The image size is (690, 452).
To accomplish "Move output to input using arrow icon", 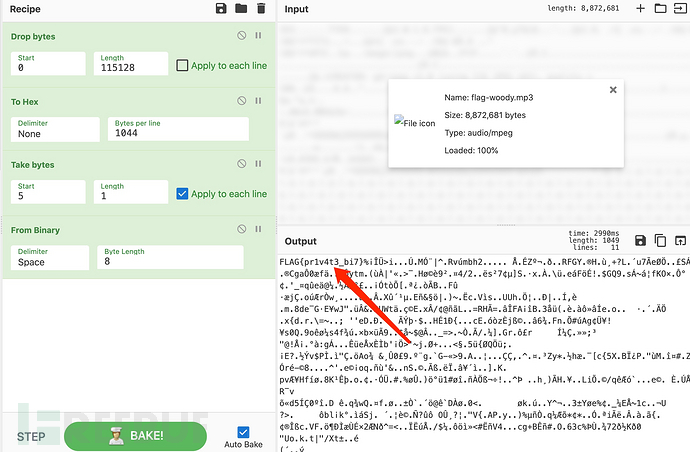I will pyautogui.click(x=678, y=241).
